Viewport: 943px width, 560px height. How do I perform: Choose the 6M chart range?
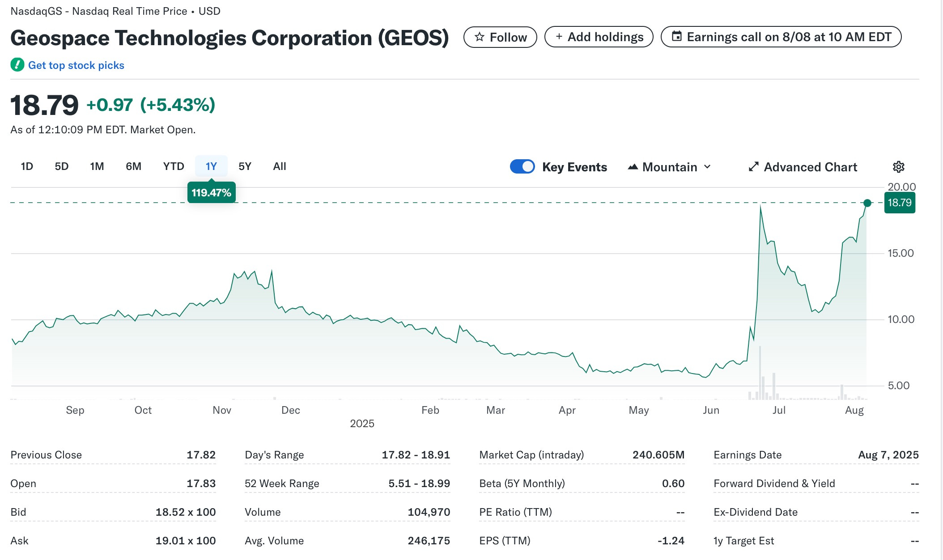click(133, 166)
